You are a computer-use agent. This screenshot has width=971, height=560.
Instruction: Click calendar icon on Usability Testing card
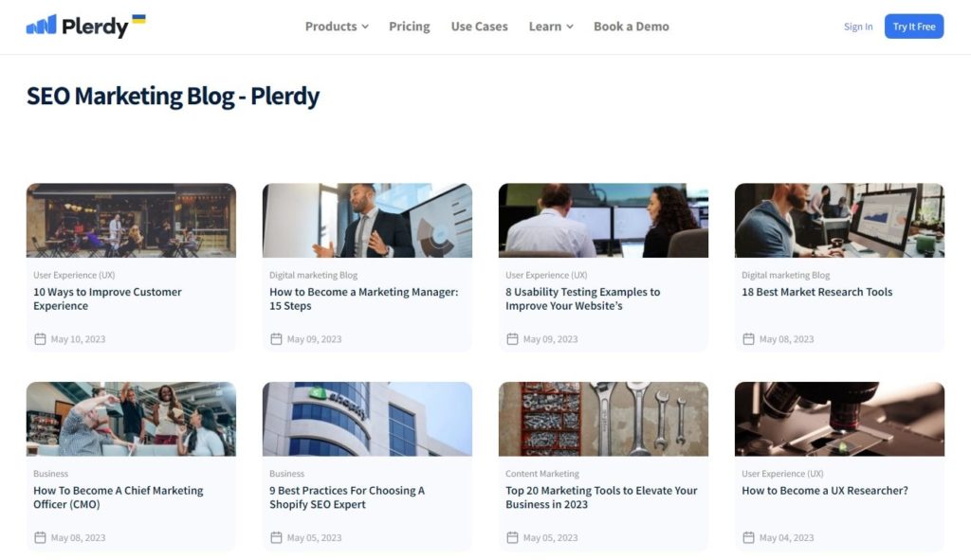click(512, 339)
